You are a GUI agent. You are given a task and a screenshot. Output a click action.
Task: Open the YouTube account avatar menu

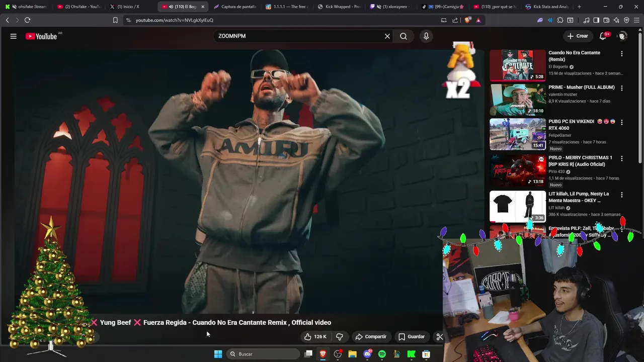click(622, 36)
